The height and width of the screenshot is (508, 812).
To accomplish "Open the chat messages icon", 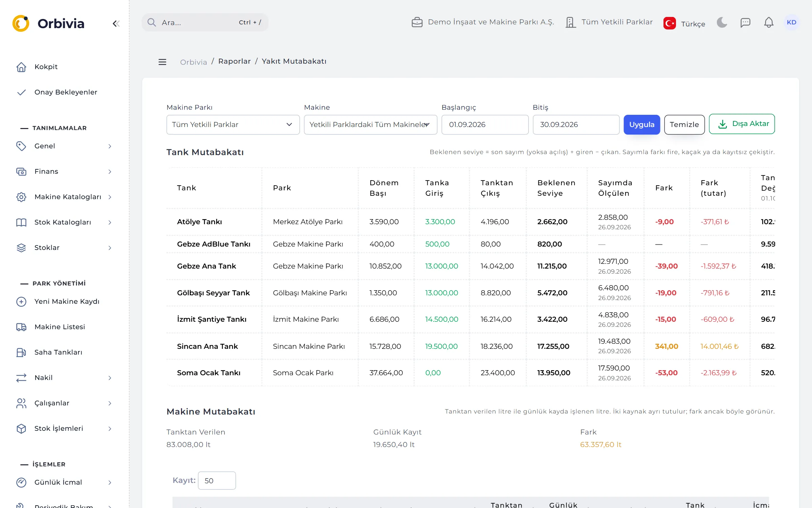I will [745, 22].
